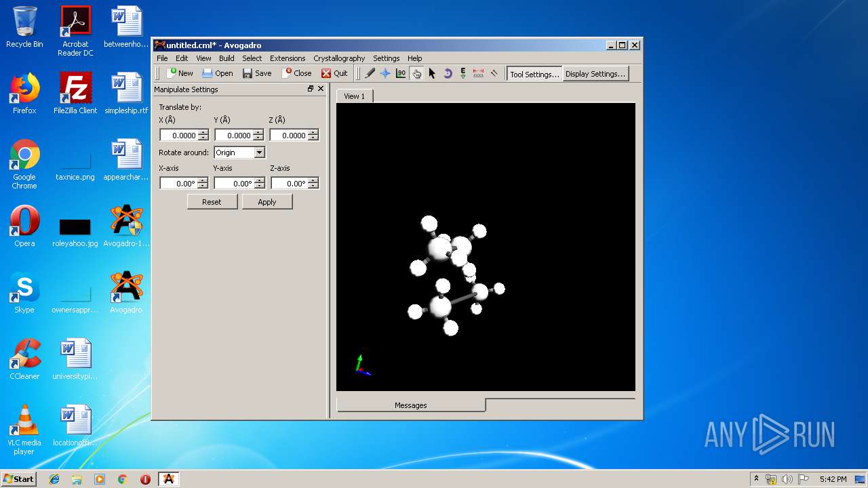Select the Manipulate hand tool

pos(416,73)
